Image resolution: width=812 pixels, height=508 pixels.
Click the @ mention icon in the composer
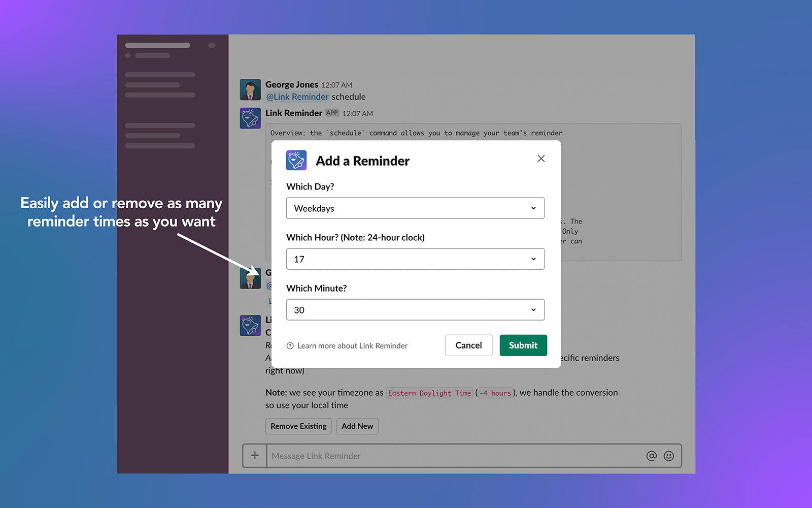point(652,456)
